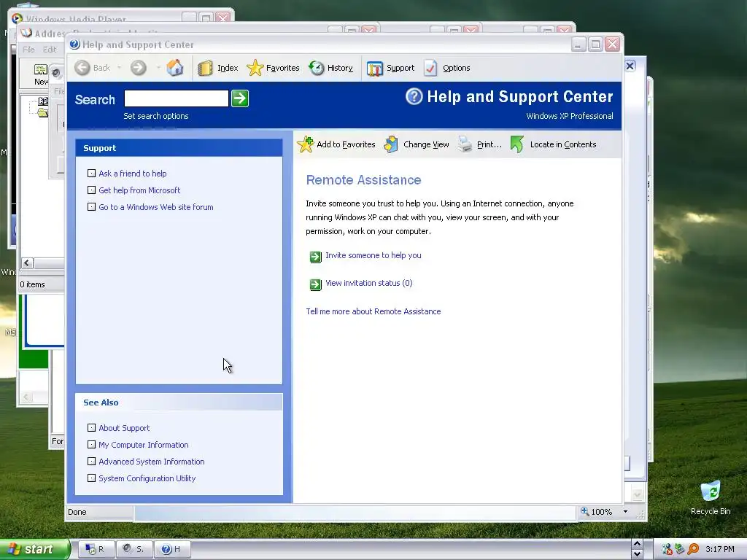Viewport: 747px width, 560px height.
Task: Switch to the H taskbar button
Action: (173, 549)
